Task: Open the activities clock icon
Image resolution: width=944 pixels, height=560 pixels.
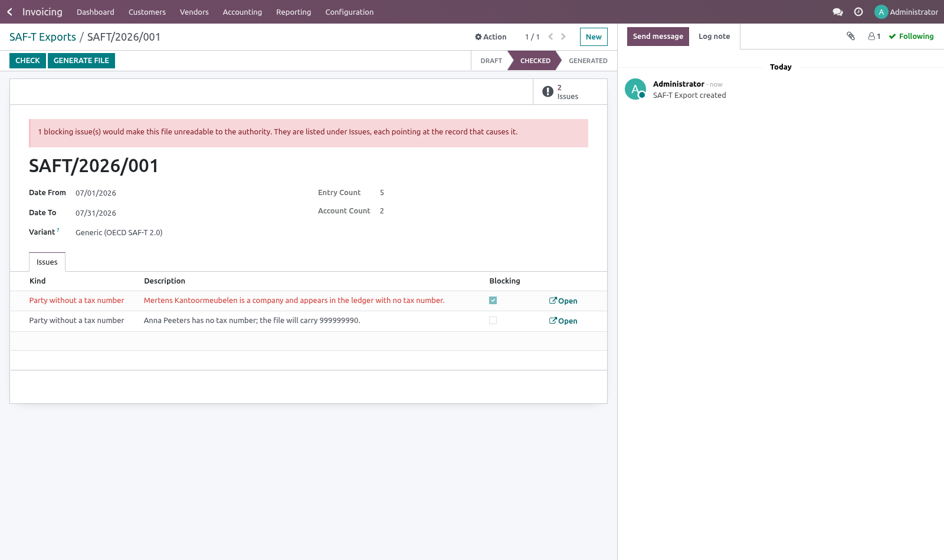Action: 858,12
